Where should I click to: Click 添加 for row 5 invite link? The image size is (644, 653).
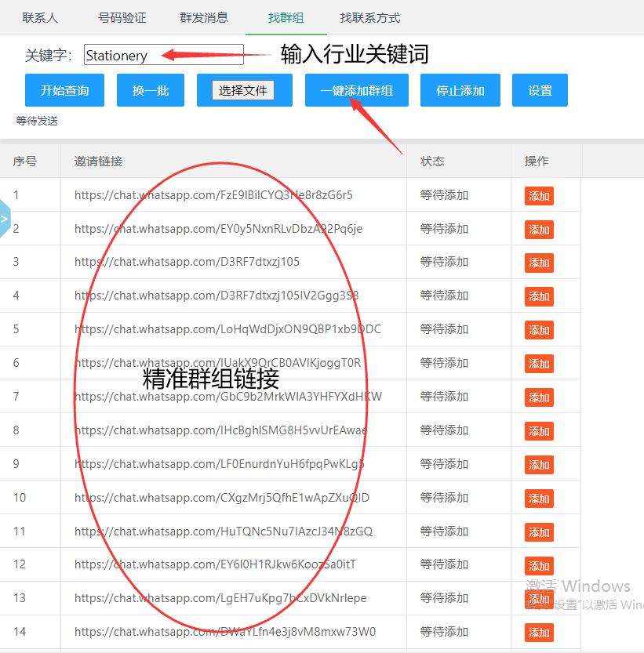click(538, 330)
